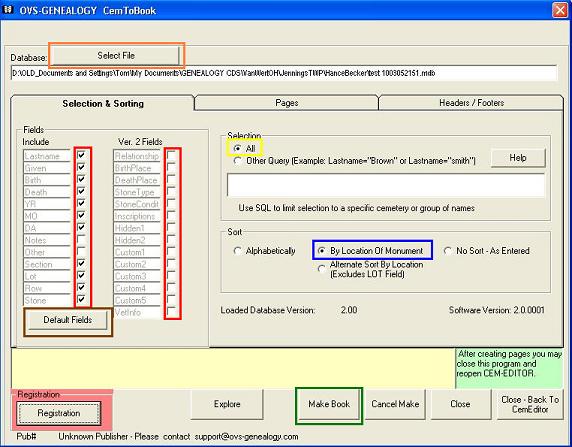Toggle the Stone field checkbox

(81, 300)
